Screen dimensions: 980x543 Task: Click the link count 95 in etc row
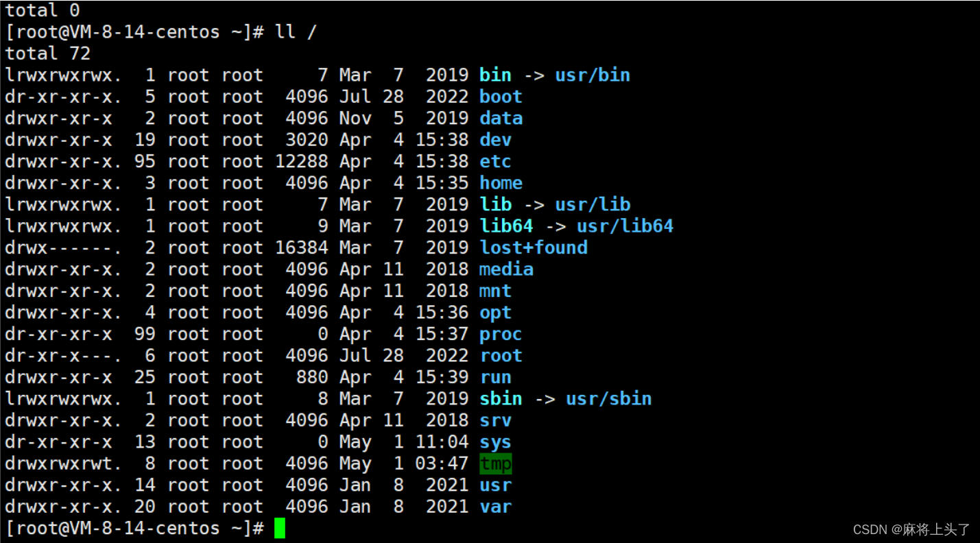click(144, 161)
